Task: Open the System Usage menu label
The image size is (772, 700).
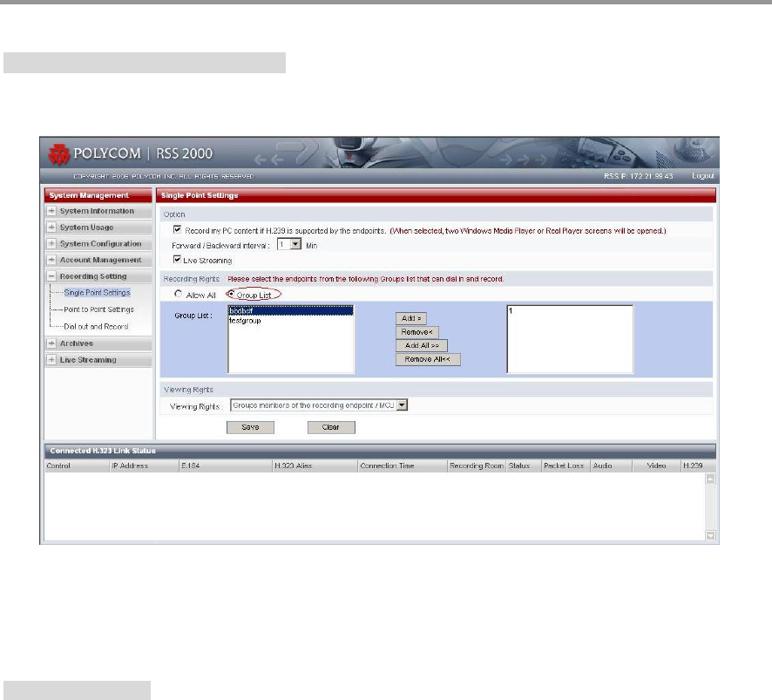Action: pos(86,228)
